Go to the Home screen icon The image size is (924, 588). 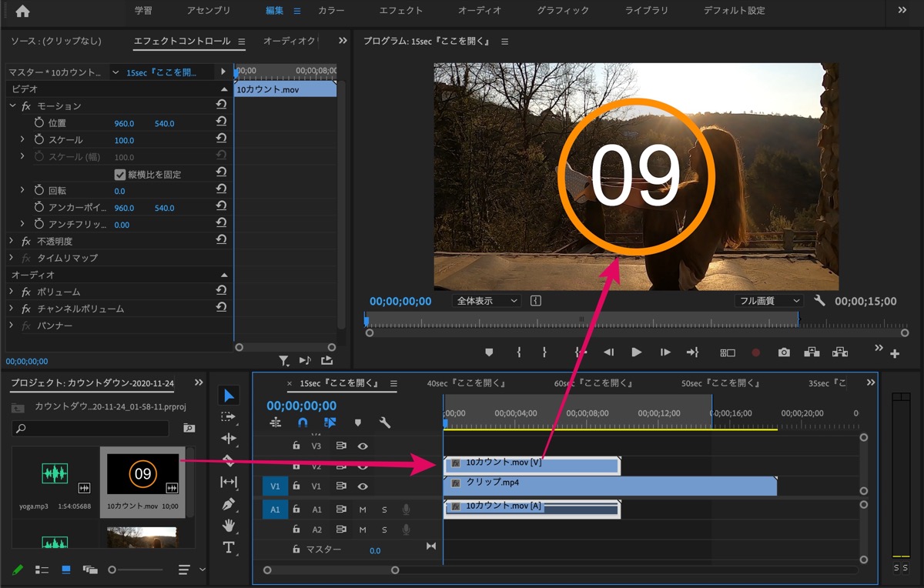22,11
